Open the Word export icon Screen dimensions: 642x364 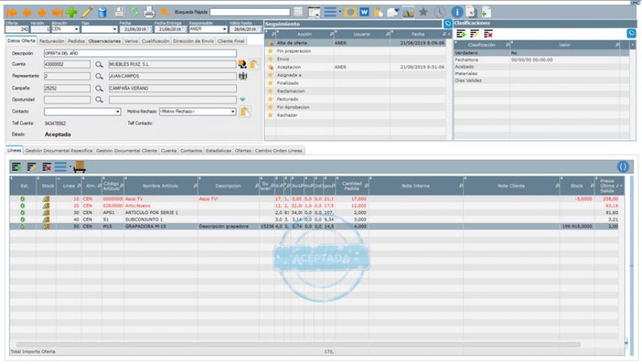click(x=365, y=12)
